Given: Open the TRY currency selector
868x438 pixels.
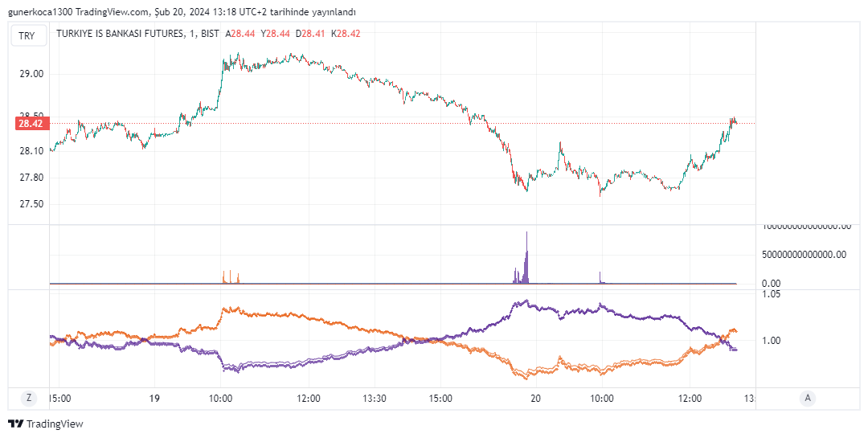Looking at the screenshot, I should pos(27,35).
